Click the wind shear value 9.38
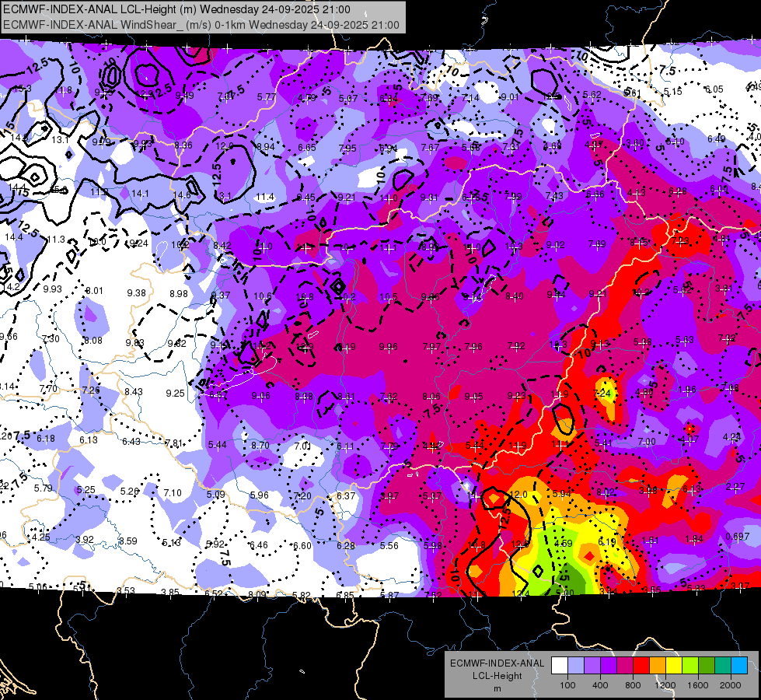 136,292
